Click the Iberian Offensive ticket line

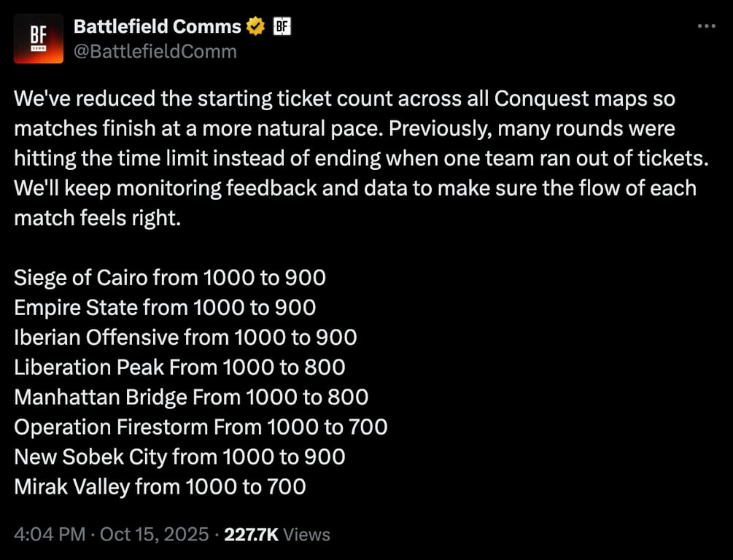pos(185,337)
